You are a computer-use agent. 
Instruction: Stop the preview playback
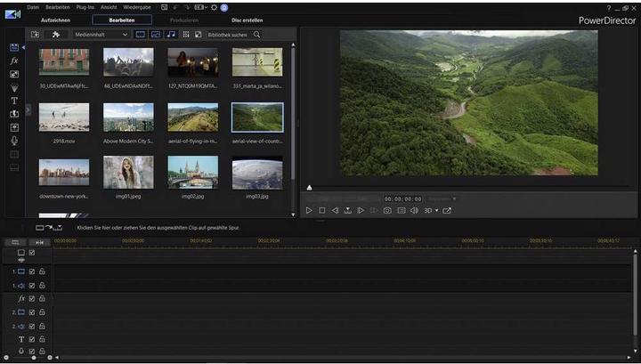point(322,210)
